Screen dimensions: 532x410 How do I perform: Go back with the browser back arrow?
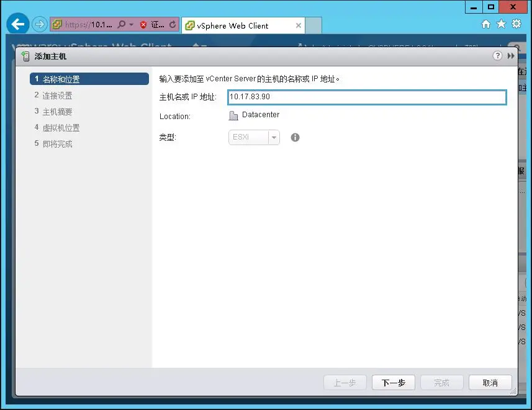[x=17, y=24]
